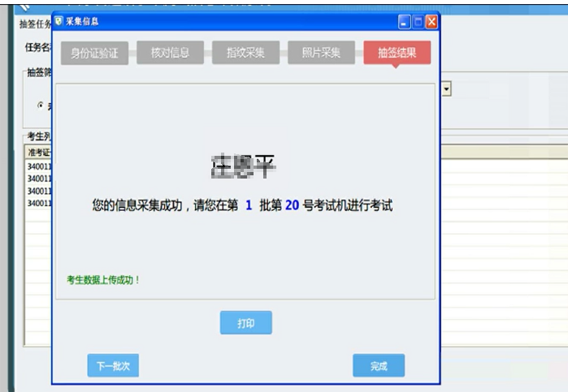The height and width of the screenshot is (392, 568).
Task: Go to the 指纹采集 step
Action: pos(245,53)
